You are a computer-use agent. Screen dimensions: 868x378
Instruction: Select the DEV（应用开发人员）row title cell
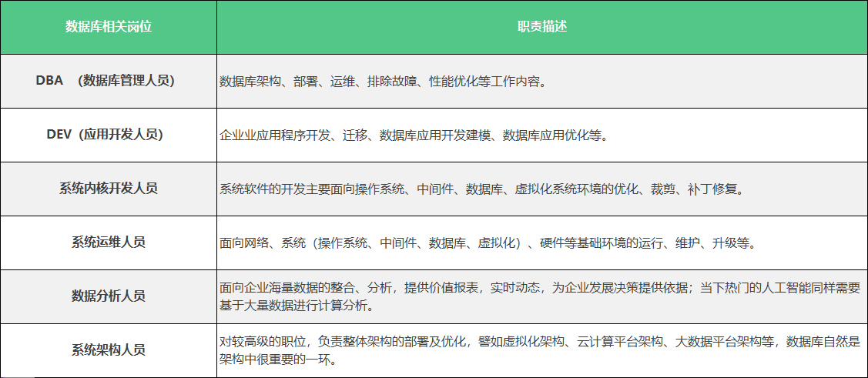click(108, 134)
